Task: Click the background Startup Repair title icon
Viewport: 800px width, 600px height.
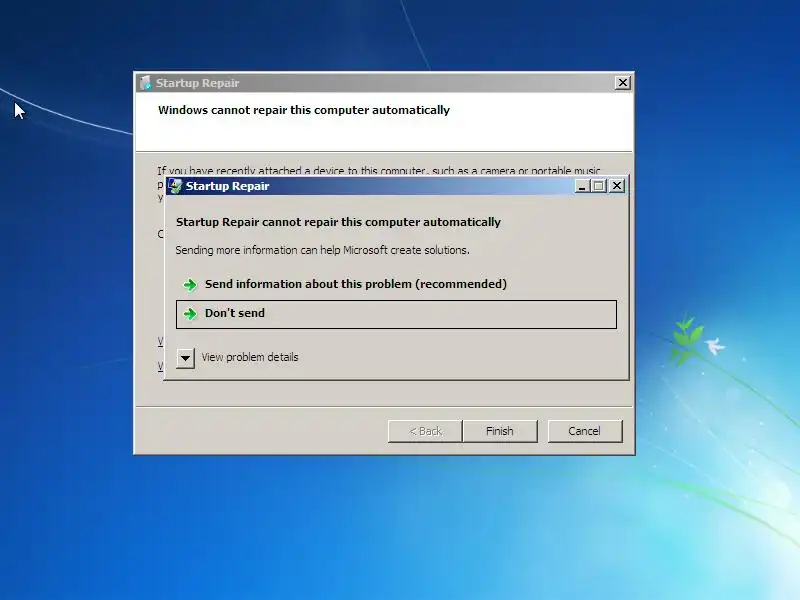Action: 146,83
